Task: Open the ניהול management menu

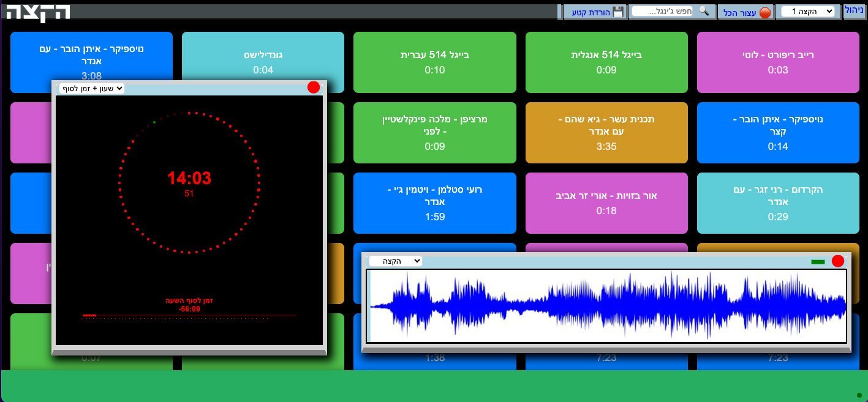Action: coord(854,10)
